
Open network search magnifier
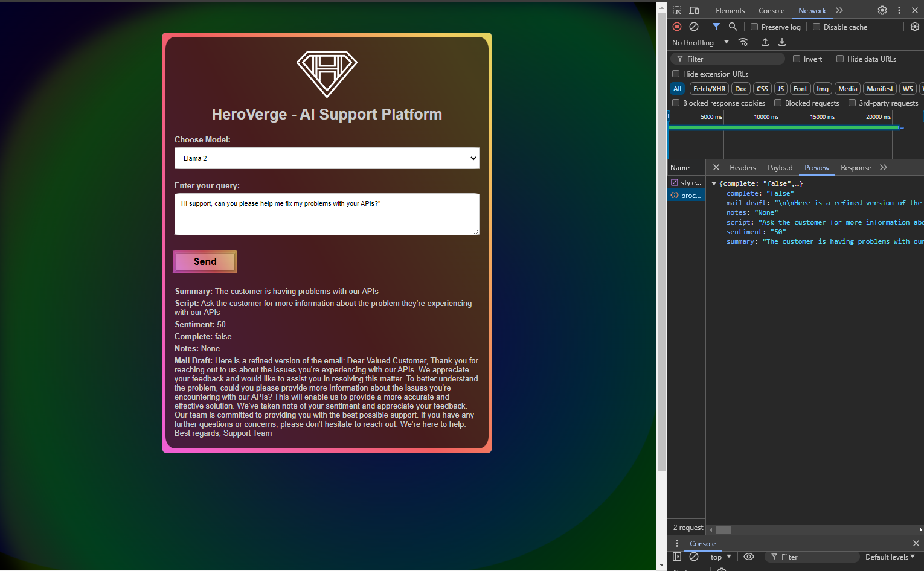[x=733, y=27]
